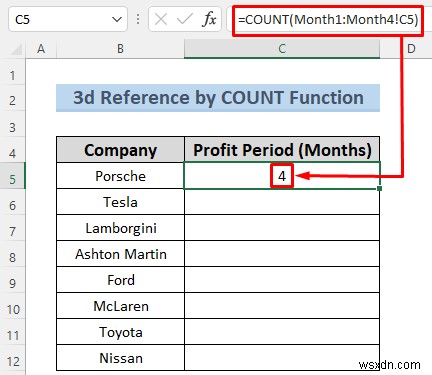Click the 'Ford' cell

[x=120, y=280]
